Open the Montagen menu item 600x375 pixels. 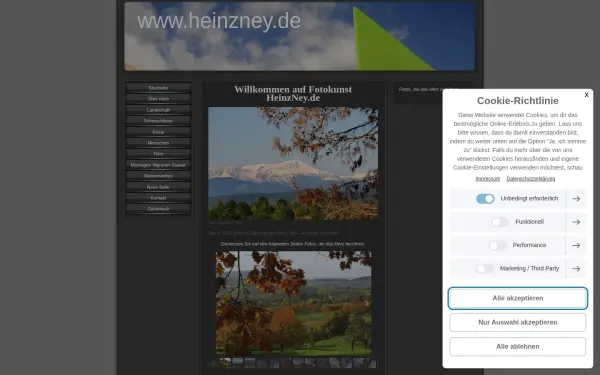[x=158, y=165]
